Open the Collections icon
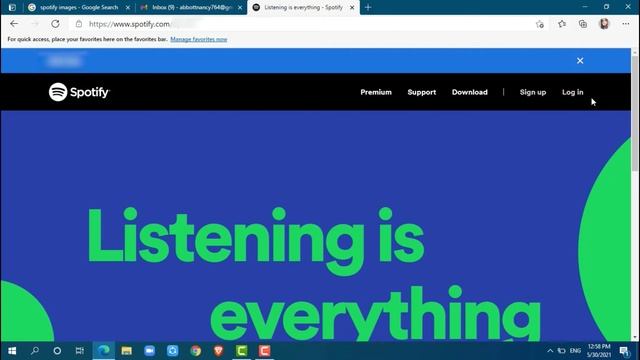The height and width of the screenshot is (360, 640). (583, 24)
